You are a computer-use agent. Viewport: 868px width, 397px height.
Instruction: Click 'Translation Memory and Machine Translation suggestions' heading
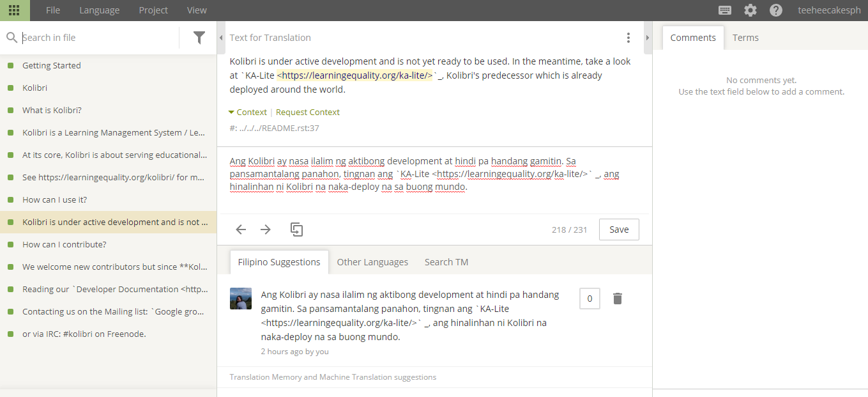tap(333, 377)
